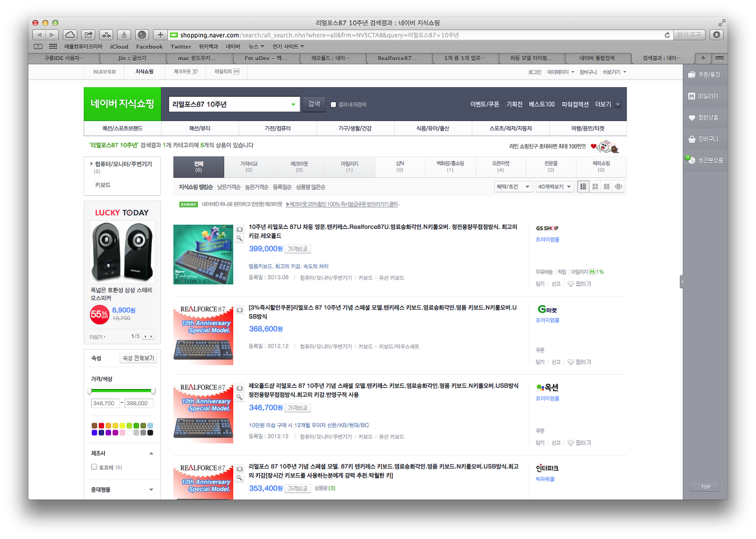The height and width of the screenshot is (539, 756).
Task: Toggle the 결과내재검색 checkbox
Action: point(333,105)
